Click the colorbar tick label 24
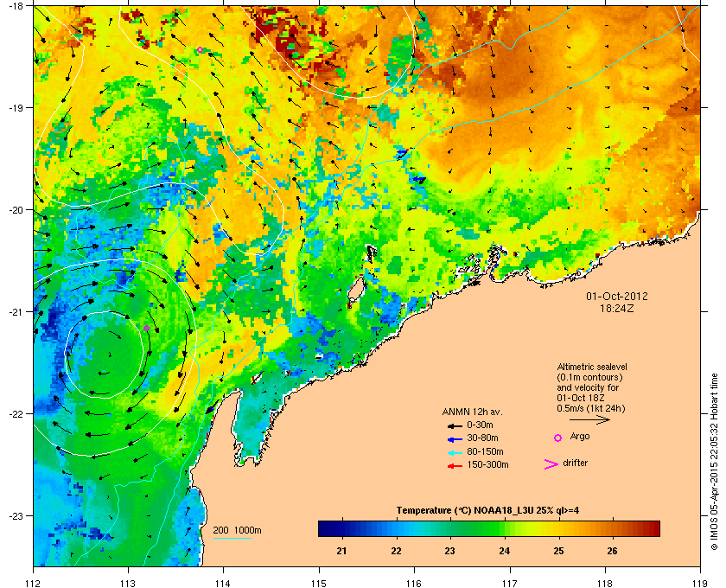This screenshot has width=726, height=588. click(504, 551)
